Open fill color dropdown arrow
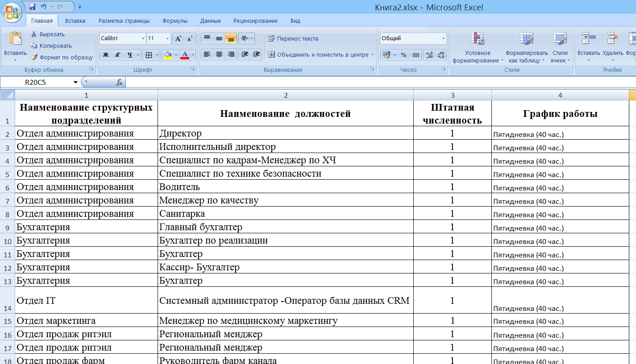The height and width of the screenshot is (364, 636). [176, 55]
